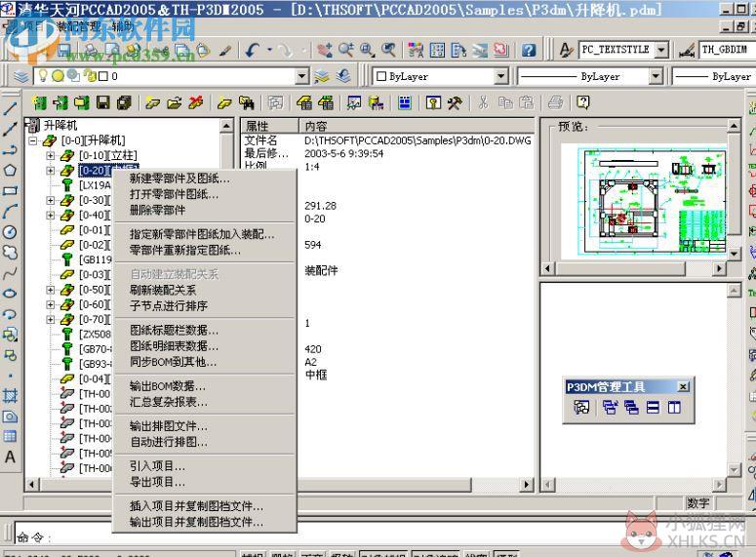Click the find-part binoculars icon

(x=246, y=102)
